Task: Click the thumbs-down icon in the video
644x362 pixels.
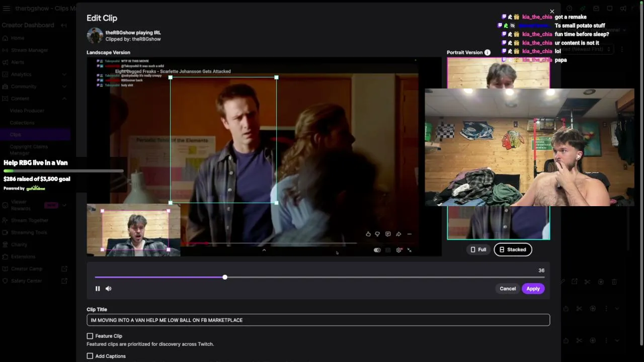Action: [x=377, y=234]
